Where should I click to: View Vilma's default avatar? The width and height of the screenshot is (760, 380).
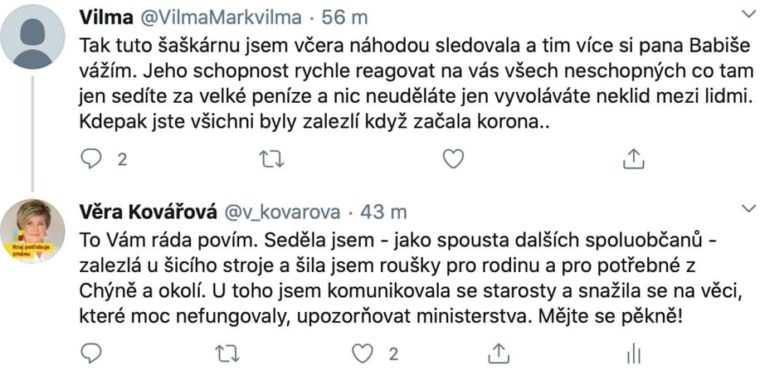point(32,38)
